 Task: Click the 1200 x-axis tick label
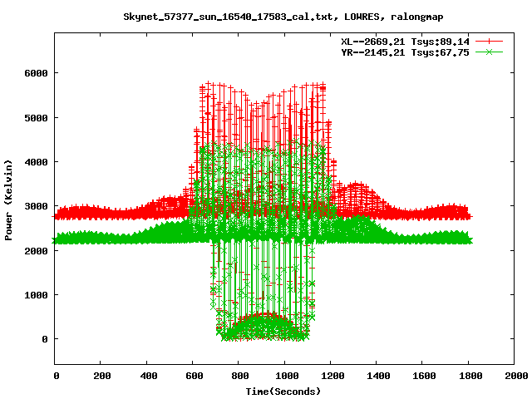pyautogui.click(x=332, y=376)
